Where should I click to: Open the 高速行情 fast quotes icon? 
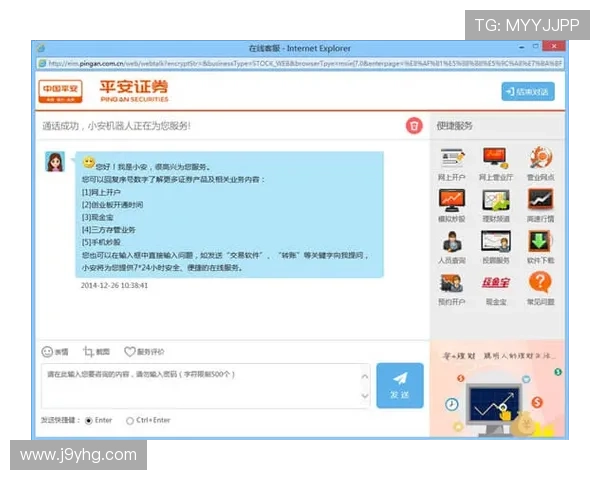(540, 199)
